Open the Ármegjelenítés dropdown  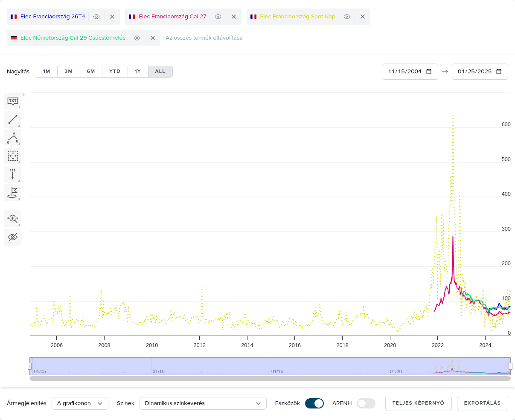pos(80,403)
